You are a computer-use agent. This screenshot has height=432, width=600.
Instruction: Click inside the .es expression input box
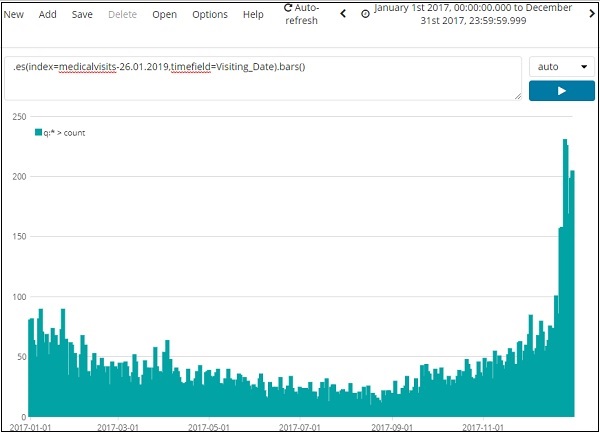[262, 78]
